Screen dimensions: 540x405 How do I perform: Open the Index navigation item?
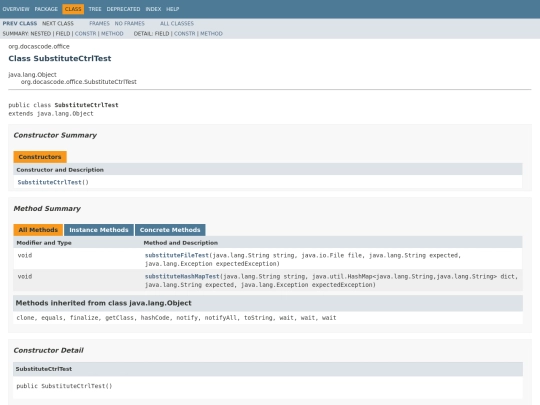pos(153,9)
